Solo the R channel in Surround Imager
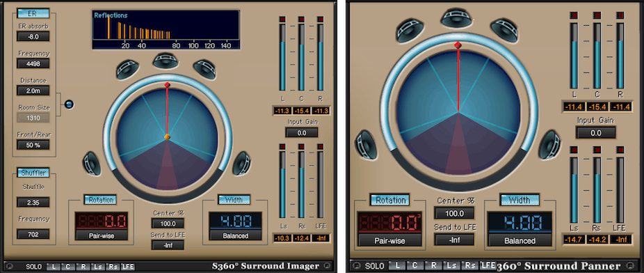644x273 pixels. pos(83,267)
